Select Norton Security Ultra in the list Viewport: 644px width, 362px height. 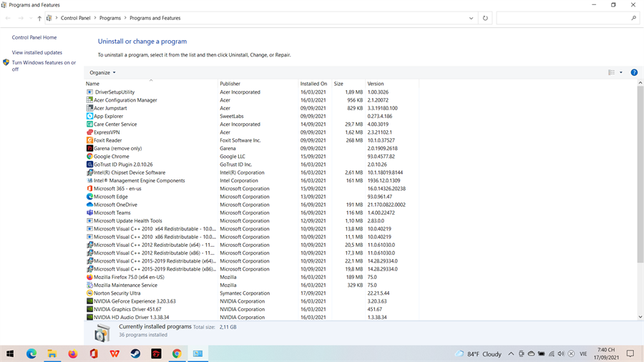(117, 293)
